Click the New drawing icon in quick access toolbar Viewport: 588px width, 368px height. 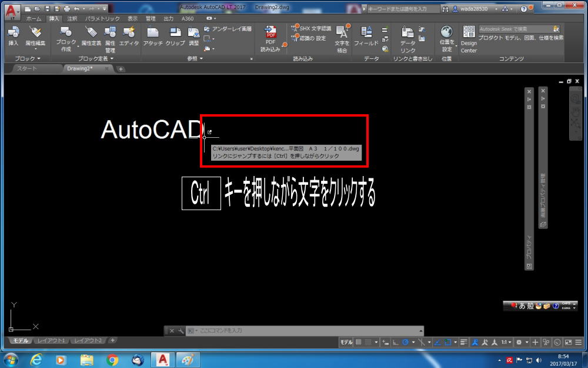click(x=28, y=9)
